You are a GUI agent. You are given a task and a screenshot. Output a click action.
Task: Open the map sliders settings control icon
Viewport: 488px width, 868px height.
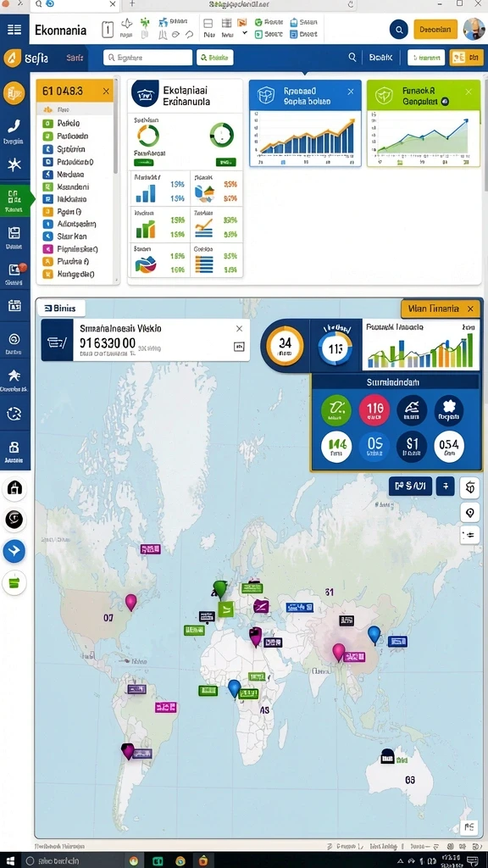[469, 535]
